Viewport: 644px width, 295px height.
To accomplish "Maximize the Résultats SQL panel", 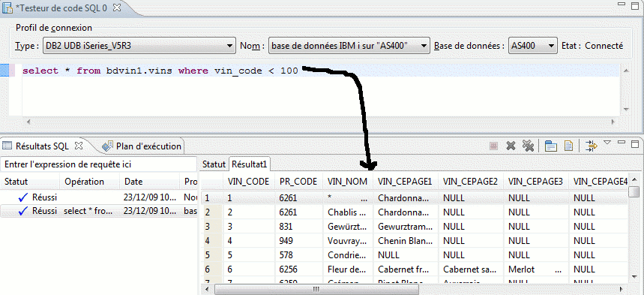I will tap(634, 143).
